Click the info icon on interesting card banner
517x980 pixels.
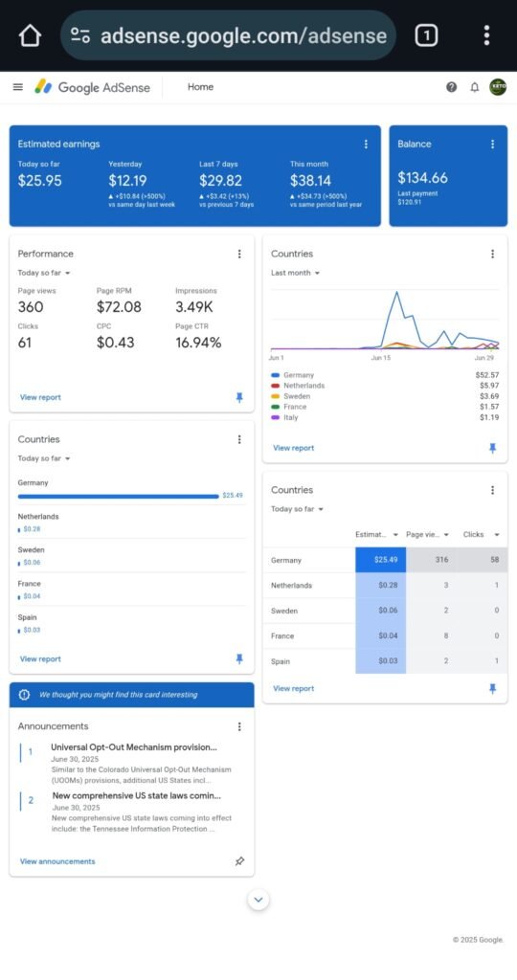coord(24,695)
